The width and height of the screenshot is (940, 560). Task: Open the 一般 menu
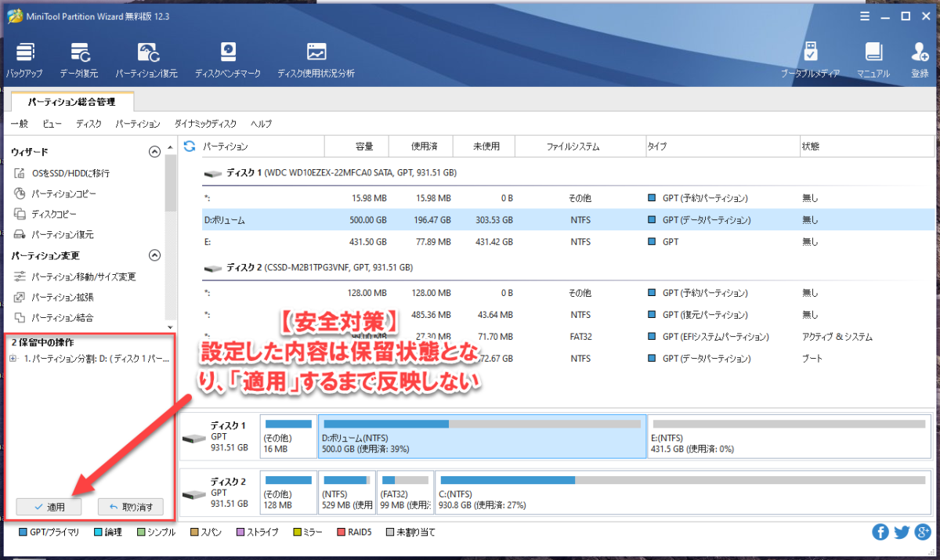tap(19, 124)
